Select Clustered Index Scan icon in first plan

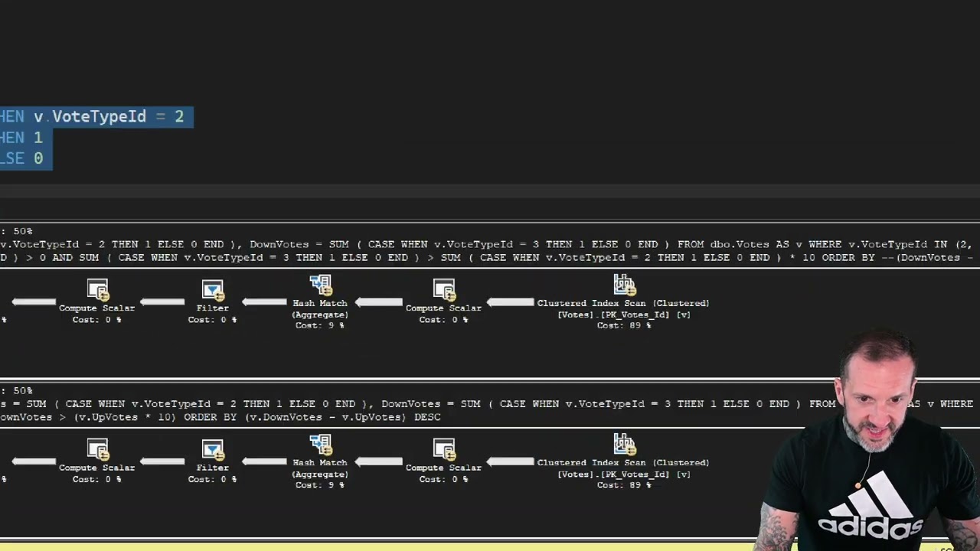(x=624, y=285)
